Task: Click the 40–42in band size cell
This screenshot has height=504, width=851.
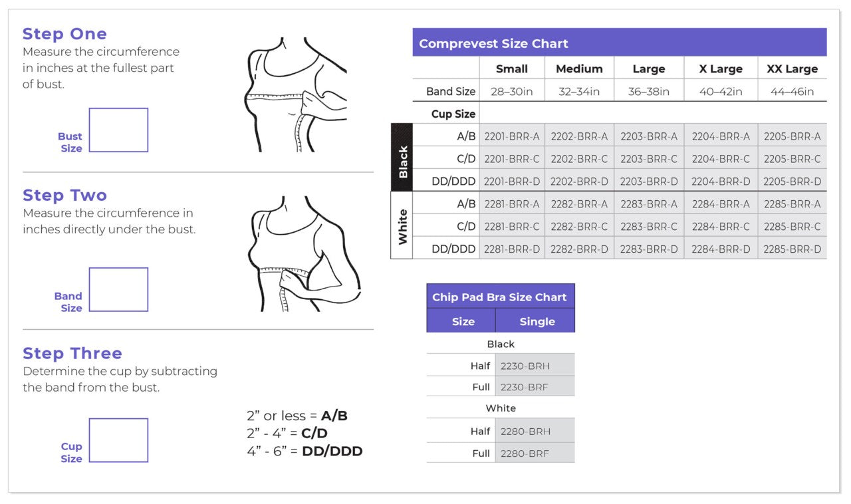Action: coord(721,92)
